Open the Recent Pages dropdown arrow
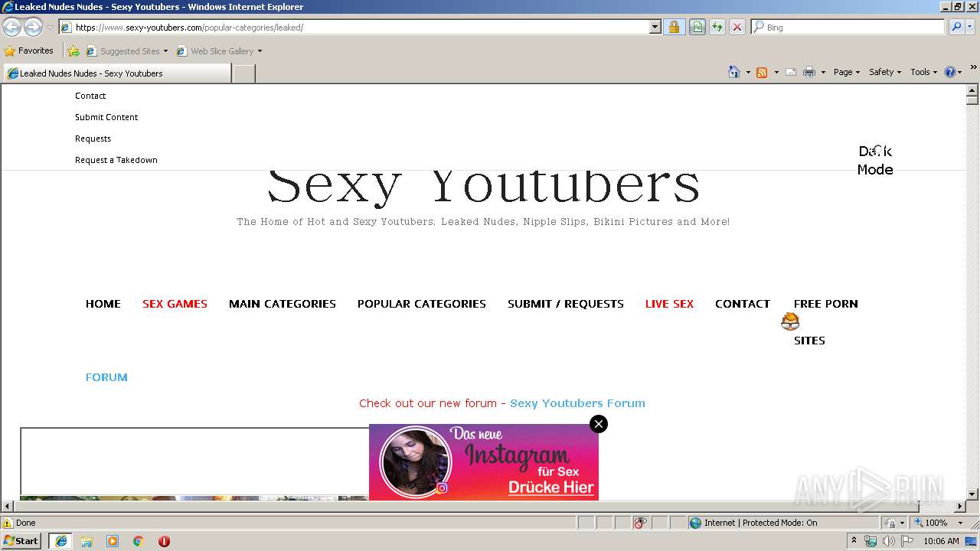Screen dimensions: 980x551 [x=50, y=28]
